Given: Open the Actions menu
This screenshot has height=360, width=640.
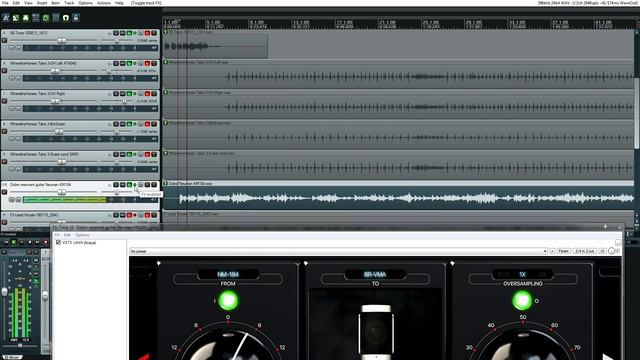Looking at the screenshot, I should click(104, 3).
